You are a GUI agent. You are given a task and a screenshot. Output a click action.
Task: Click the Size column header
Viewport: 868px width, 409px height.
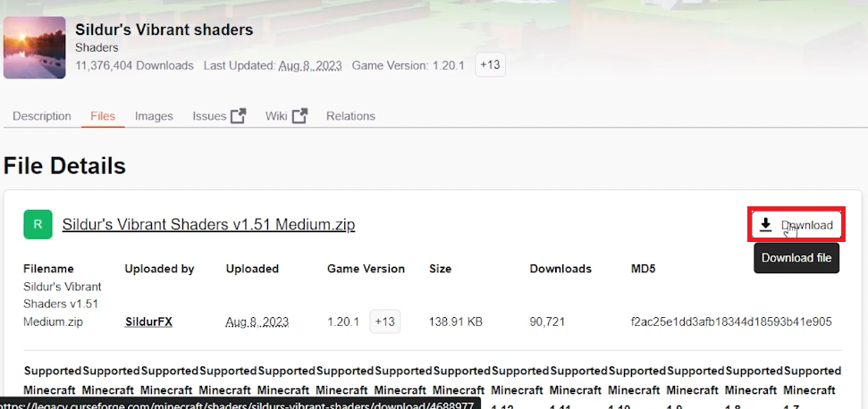click(x=440, y=269)
